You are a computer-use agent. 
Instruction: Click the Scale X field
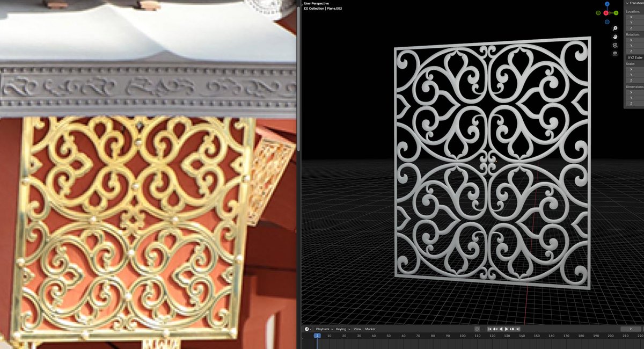[635, 69]
